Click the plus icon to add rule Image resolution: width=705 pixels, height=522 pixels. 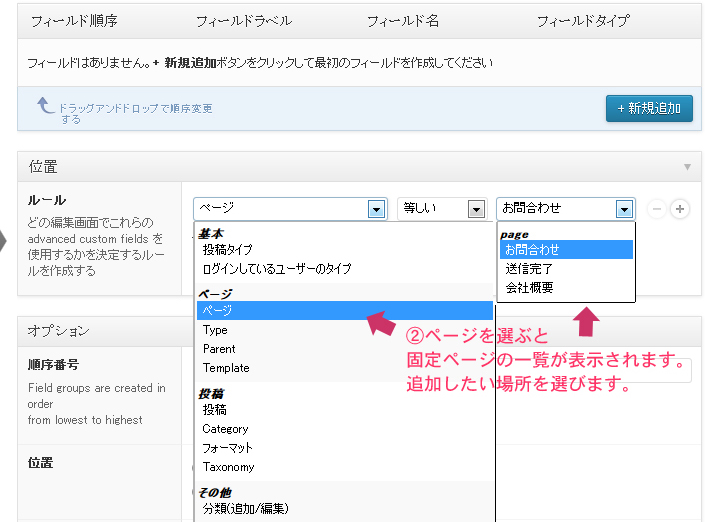pos(680,209)
